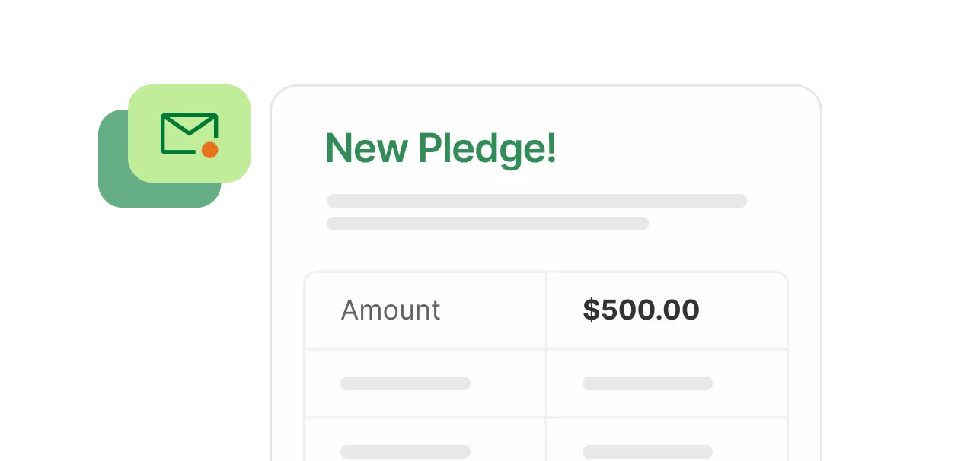Select the longer gray placeholder line under heading
980x461 pixels.
pyautogui.click(x=536, y=201)
